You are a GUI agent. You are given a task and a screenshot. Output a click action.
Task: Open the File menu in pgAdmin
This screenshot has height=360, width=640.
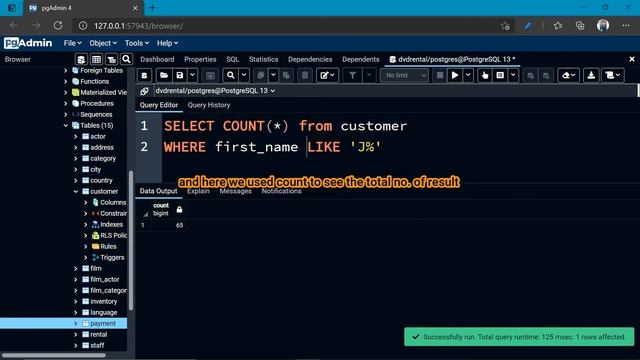pyautogui.click(x=72, y=43)
